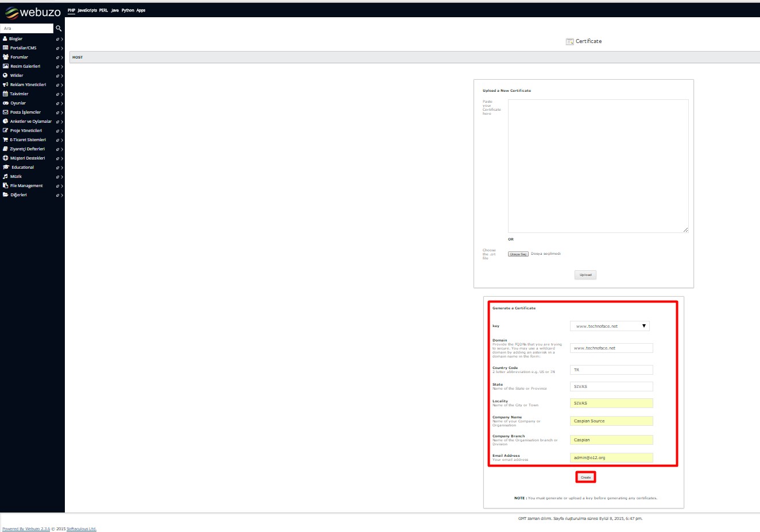Click the Oyunlar gamepad icon
The image size is (760, 532).
click(x=6, y=103)
